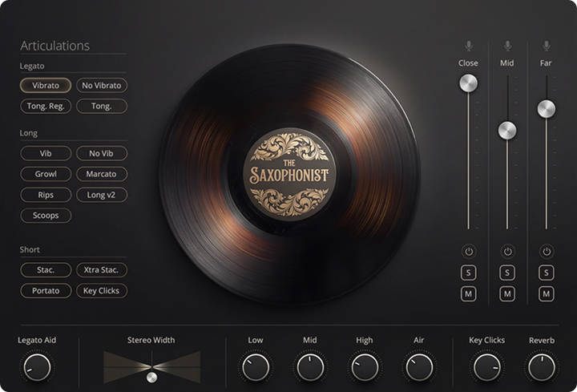This screenshot has width=577, height=392.
Task: Toggle power for the Far mic
Action: [547, 252]
